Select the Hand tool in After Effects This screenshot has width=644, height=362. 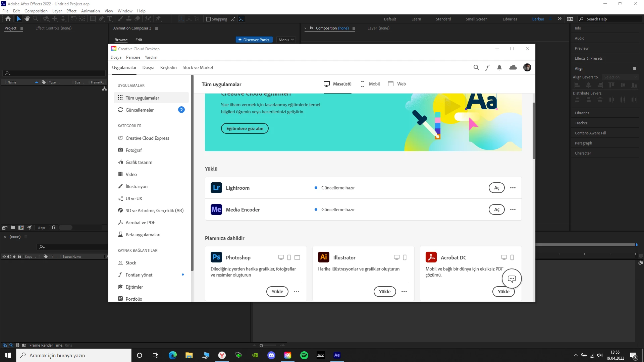pyautogui.click(x=27, y=19)
